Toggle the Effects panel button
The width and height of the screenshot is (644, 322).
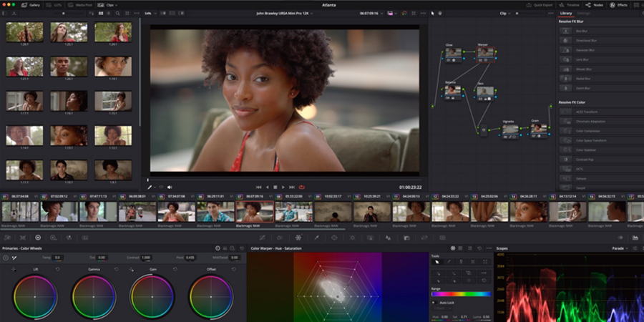[618, 5]
